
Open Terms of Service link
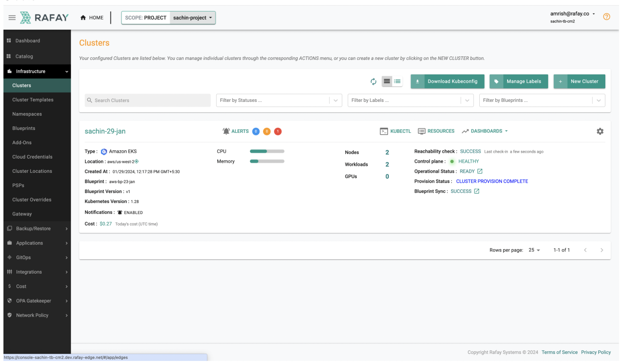pos(560,353)
